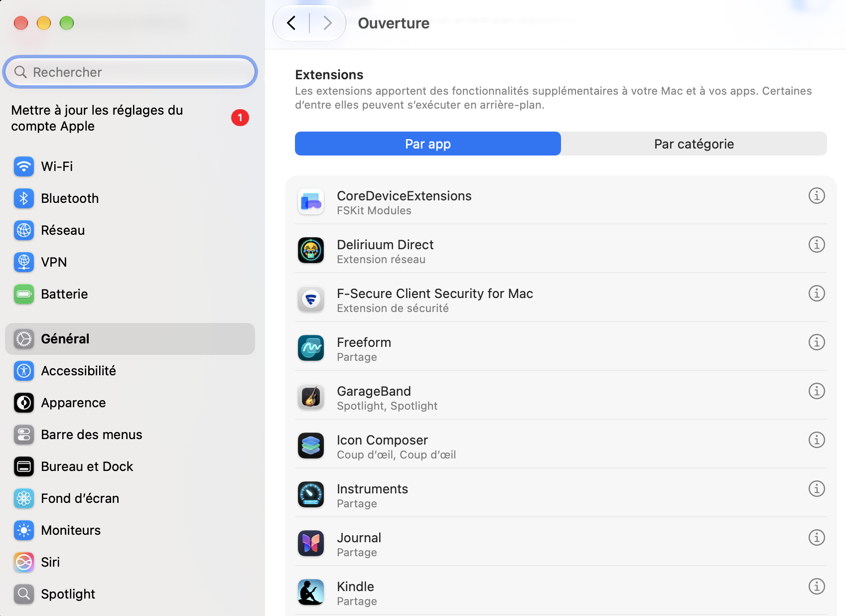Open F-Secure Client Security info button
The width and height of the screenshot is (846, 616).
[816, 294]
